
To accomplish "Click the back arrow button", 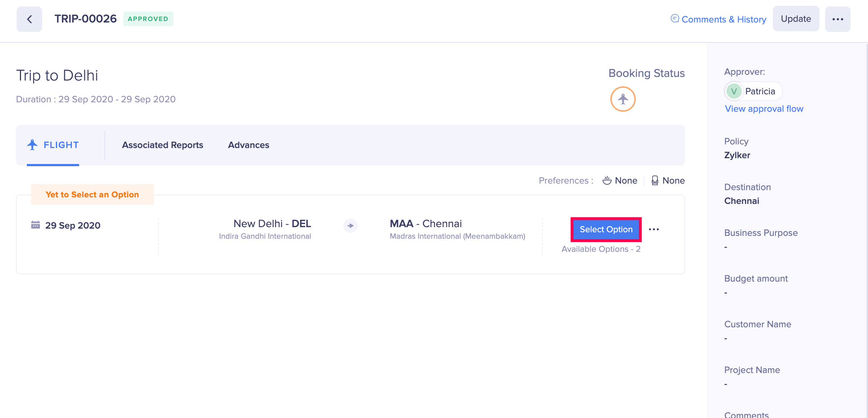I will tap(29, 19).
